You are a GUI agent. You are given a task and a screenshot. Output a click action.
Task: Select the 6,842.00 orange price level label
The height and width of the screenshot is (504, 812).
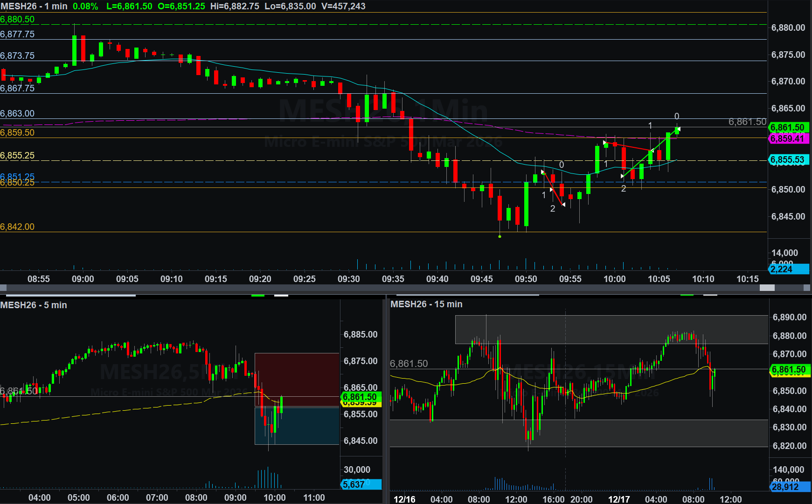click(x=17, y=227)
